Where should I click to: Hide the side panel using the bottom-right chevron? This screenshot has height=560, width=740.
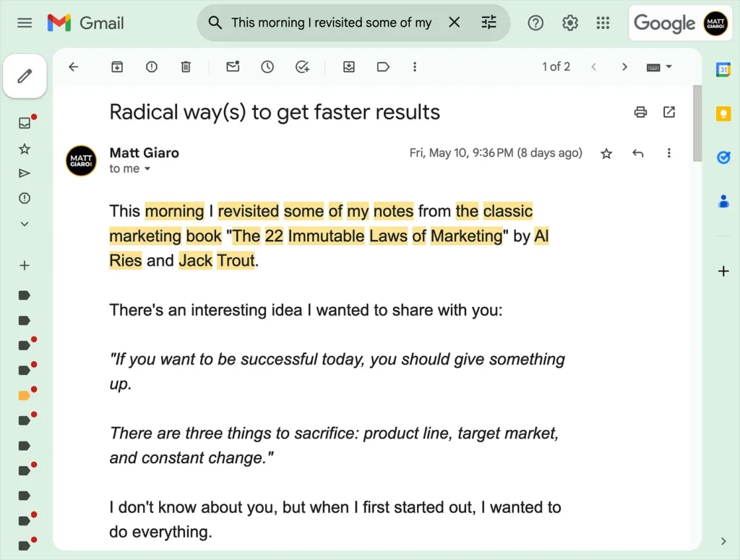pos(723,540)
